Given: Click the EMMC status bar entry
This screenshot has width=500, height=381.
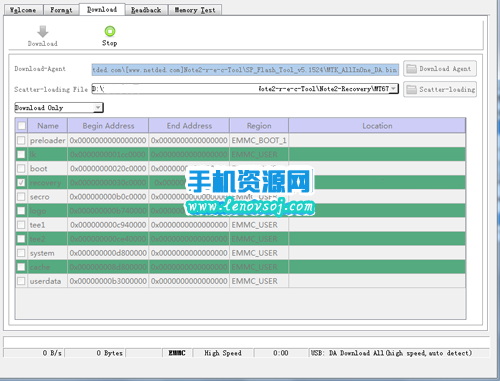Looking at the screenshot, I should point(177,353).
